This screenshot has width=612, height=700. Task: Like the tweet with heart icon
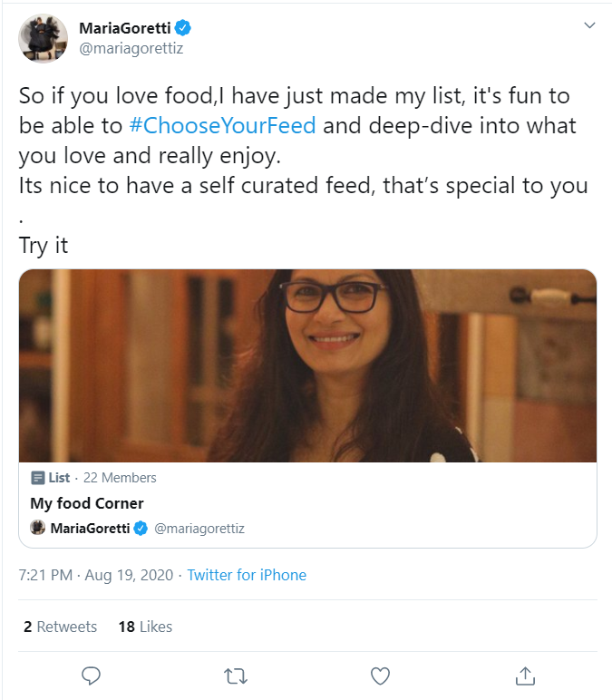point(381,676)
